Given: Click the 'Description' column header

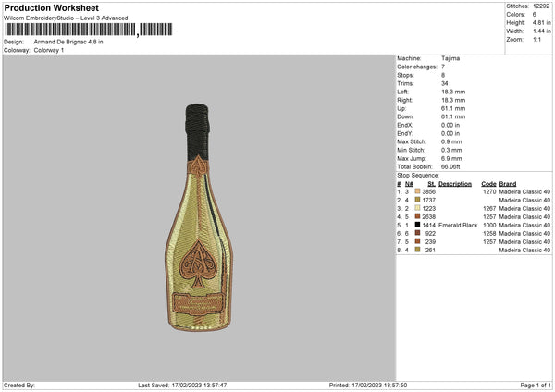Looking at the screenshot, I should tap(455, 184).
